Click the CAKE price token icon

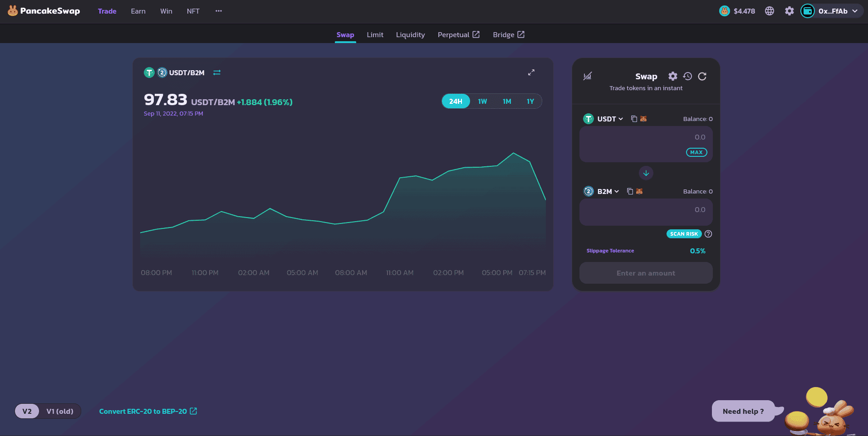point(725,11)
